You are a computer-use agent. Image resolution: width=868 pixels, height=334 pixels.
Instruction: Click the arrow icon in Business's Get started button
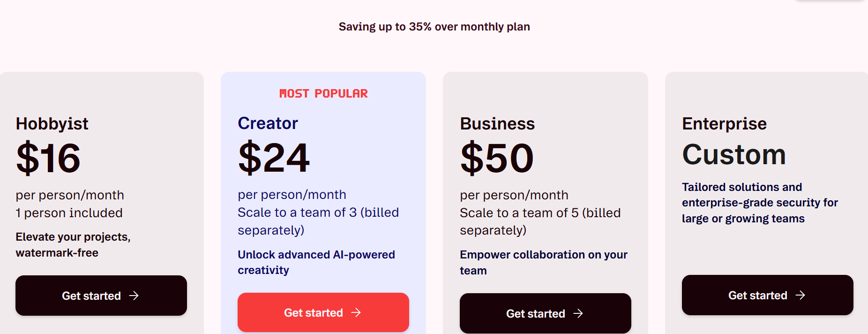coord(578,313)
